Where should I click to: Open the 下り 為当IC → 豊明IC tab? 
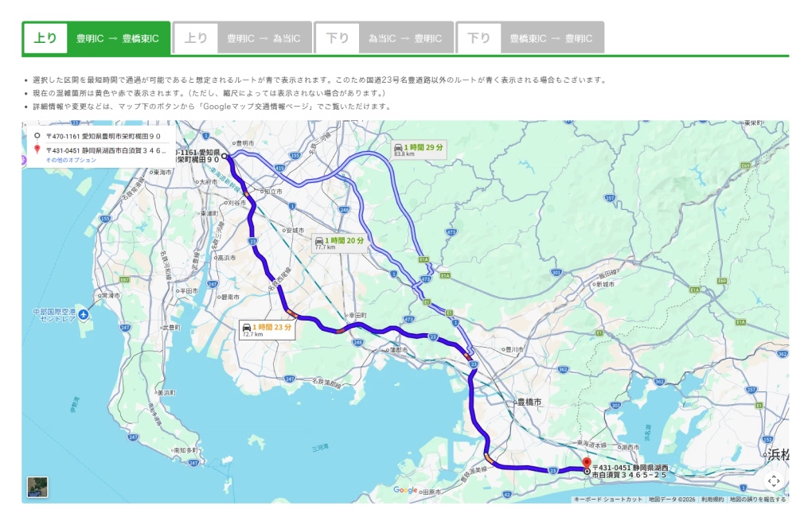click(384, 37)
